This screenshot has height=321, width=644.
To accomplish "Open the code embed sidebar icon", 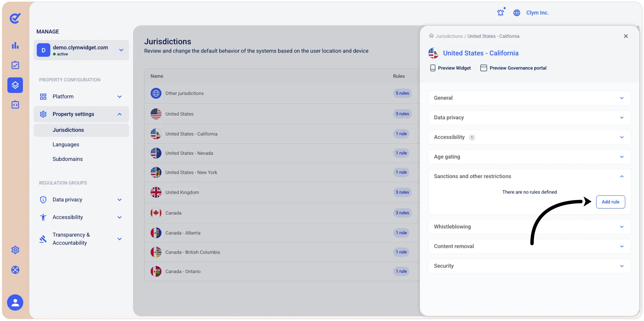I will point(15,105).
